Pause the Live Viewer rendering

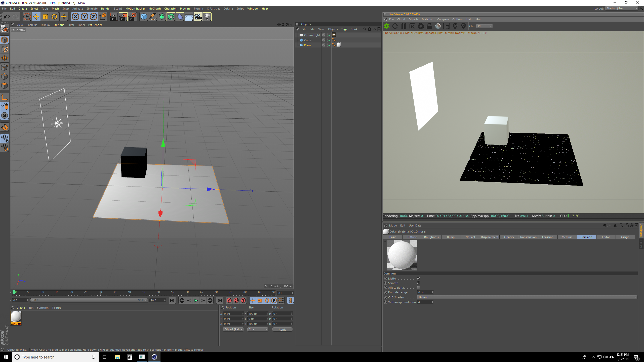(x=404, y=26)
